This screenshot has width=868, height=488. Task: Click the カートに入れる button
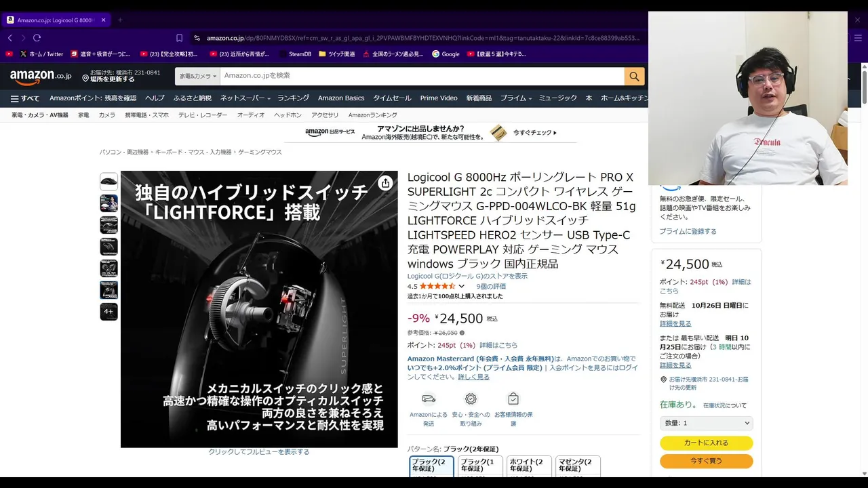click(x=706, y=443)
